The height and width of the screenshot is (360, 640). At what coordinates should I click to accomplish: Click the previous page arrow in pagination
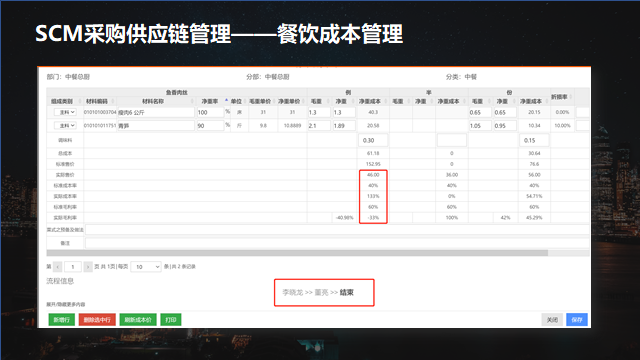tap(58, 267)
